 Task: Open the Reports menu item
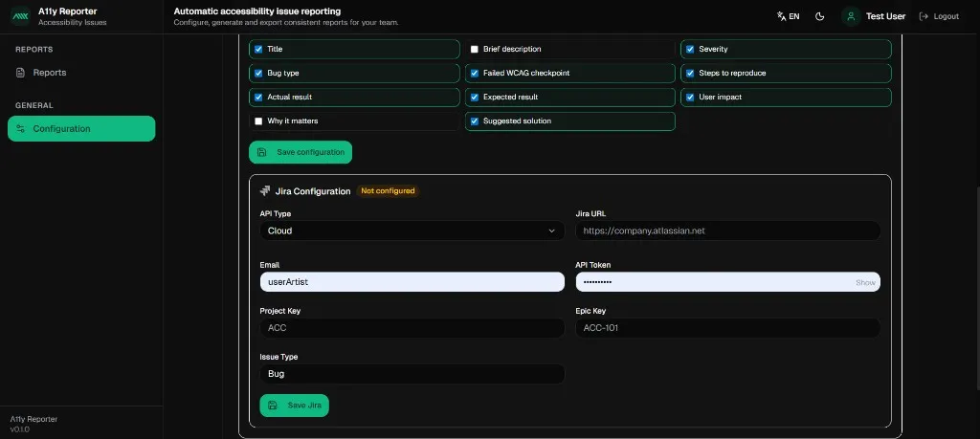tap(50, 73)
